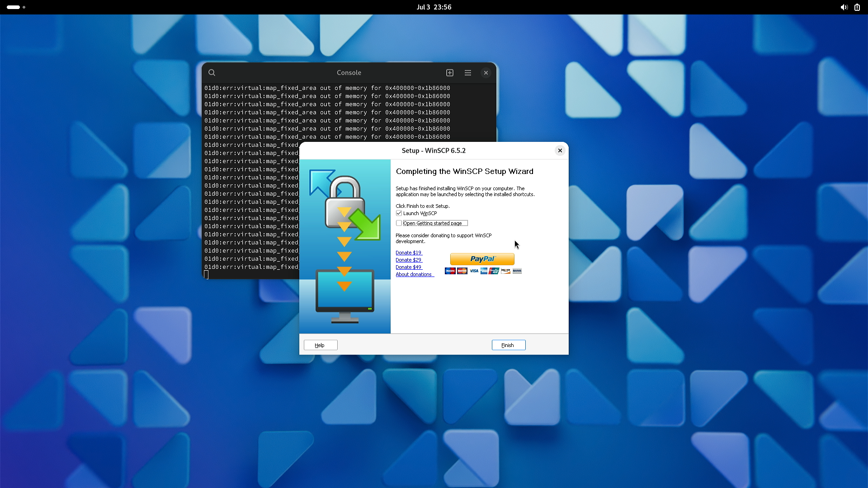Click the Donate $49 link
Image resolution: width=868 pixels, height=488 pixels.
tap(409, 267)
